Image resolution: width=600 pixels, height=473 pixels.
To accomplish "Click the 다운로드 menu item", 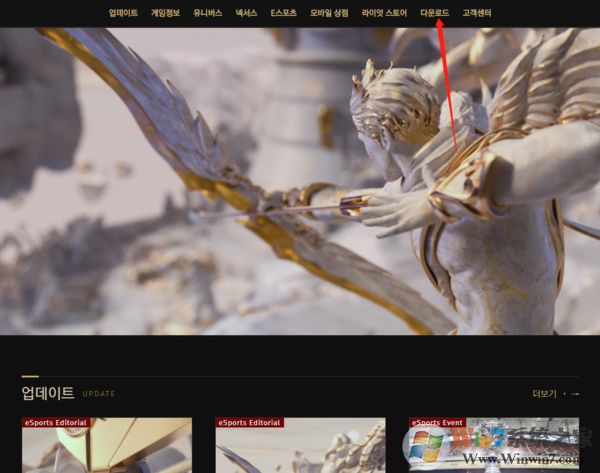I will [435, 13].
